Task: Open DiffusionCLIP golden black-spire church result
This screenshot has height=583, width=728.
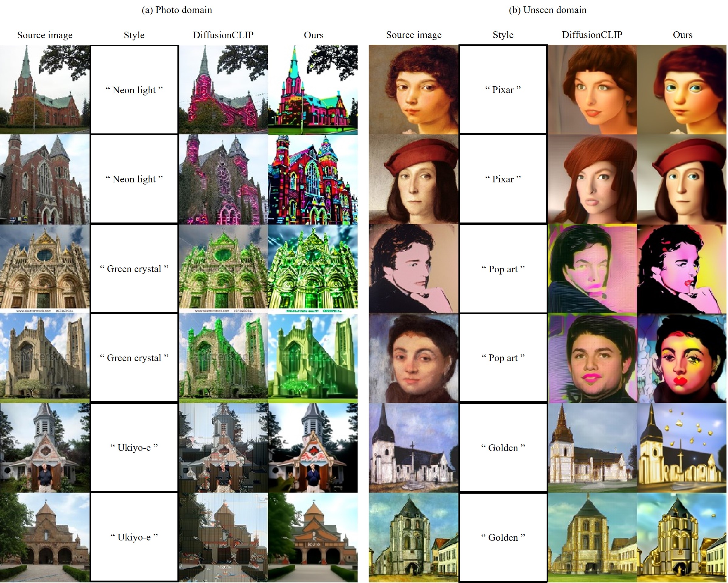Action: [x=592, y=448]
